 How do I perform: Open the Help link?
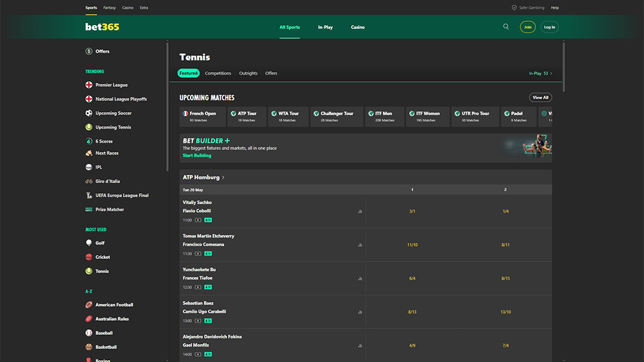[555, 7]
